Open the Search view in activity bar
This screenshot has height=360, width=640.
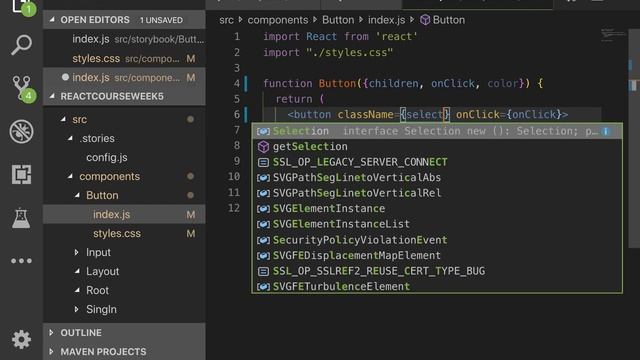[x=21, y=45]
